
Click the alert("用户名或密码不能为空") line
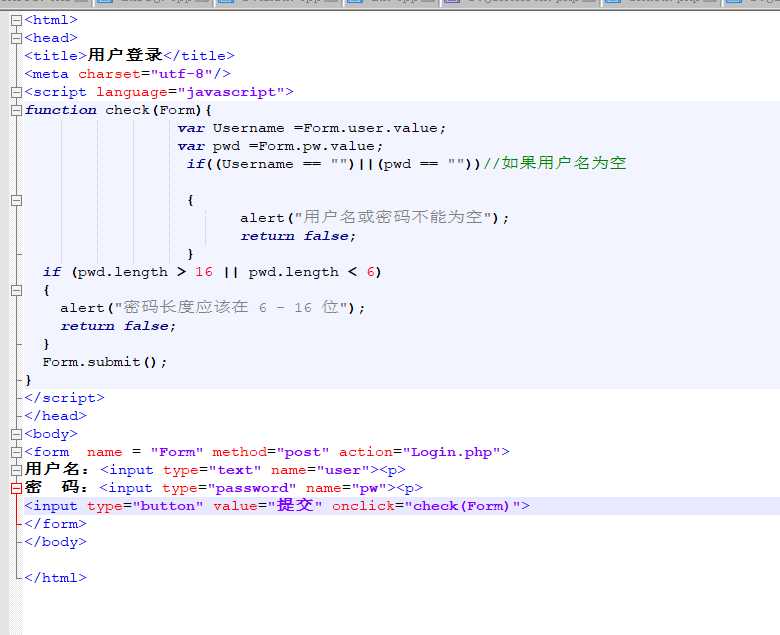coord(375,218)
